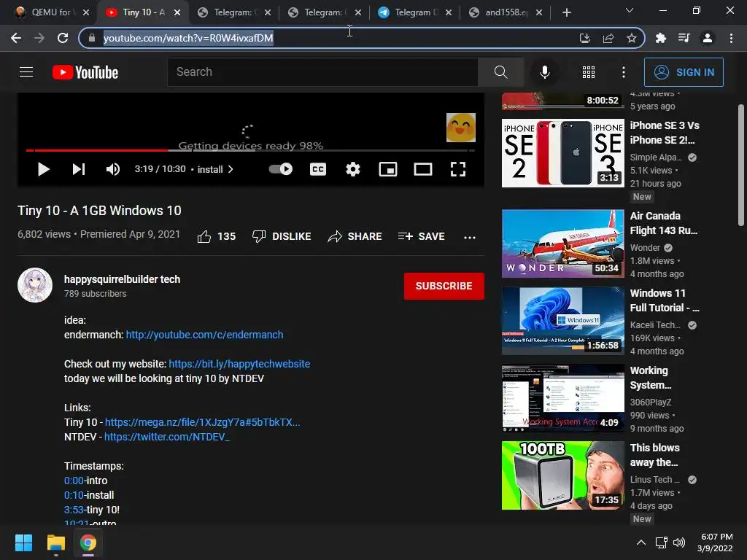747x560 pixels.
Task: Click the Chrome forward arrow
Action: [x=39, y=38]
